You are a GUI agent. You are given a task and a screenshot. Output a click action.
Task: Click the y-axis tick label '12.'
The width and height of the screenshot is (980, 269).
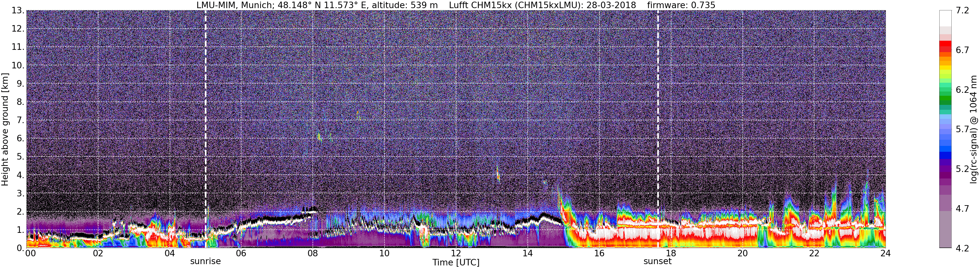pos(18,29)
